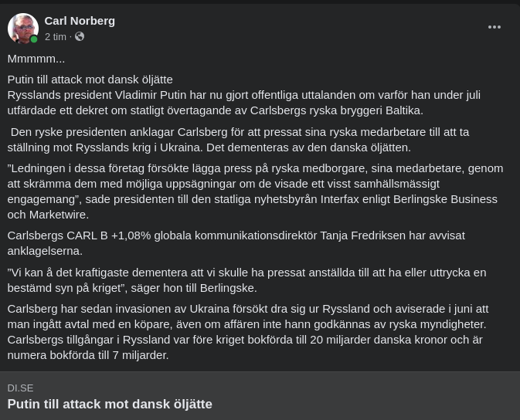The height and width of the screenshot is (420, 520).
Task: Click the headline line in the post body
Action: [x=90, y=79]
